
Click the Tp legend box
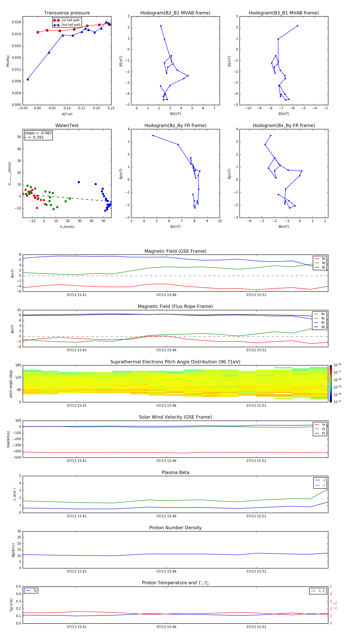31,591
